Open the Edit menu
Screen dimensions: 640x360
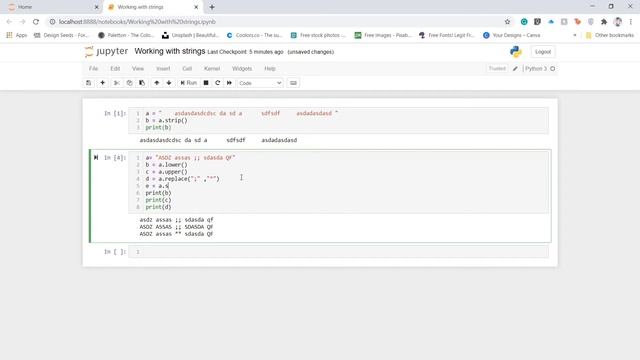pos(115,69)
